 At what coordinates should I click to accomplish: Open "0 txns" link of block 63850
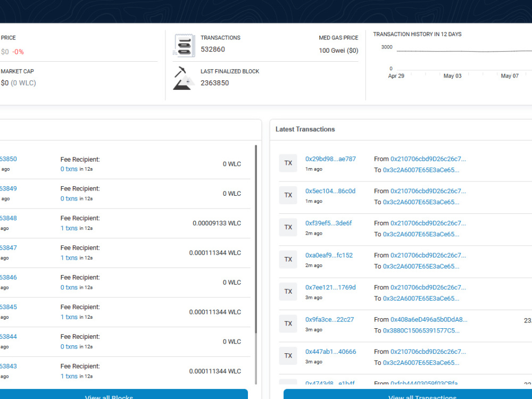[69, 169]
